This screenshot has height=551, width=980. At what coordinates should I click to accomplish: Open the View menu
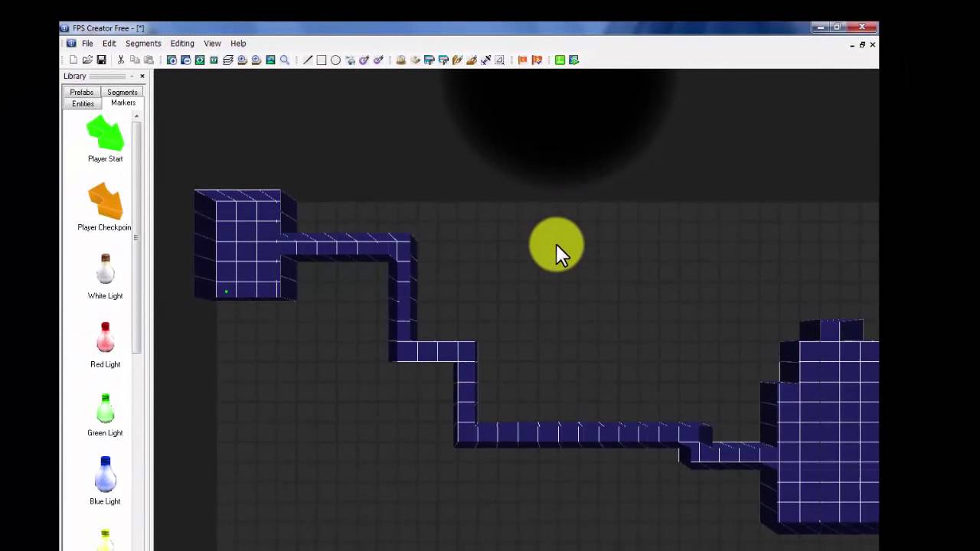pyautogui.click(x=212, y=44)
